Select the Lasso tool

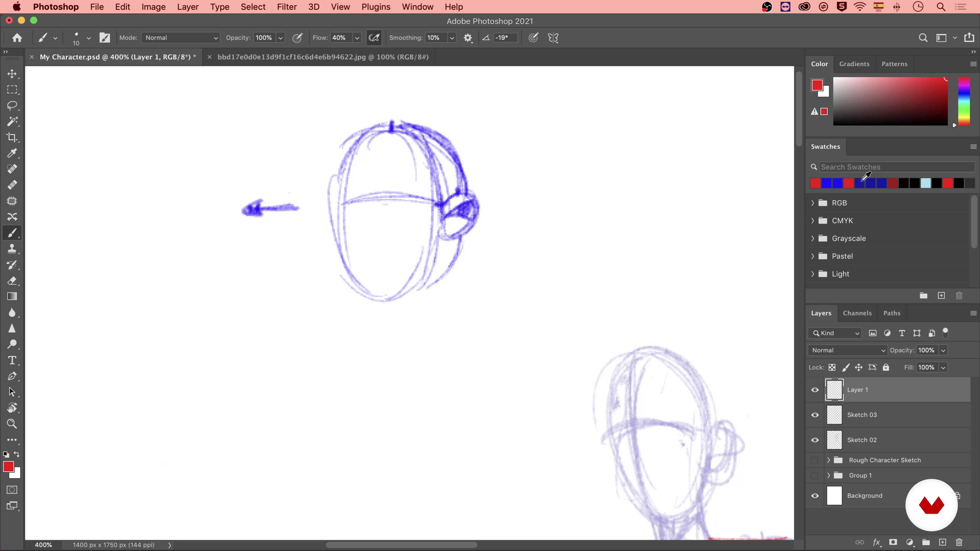(x=12, y=105)
